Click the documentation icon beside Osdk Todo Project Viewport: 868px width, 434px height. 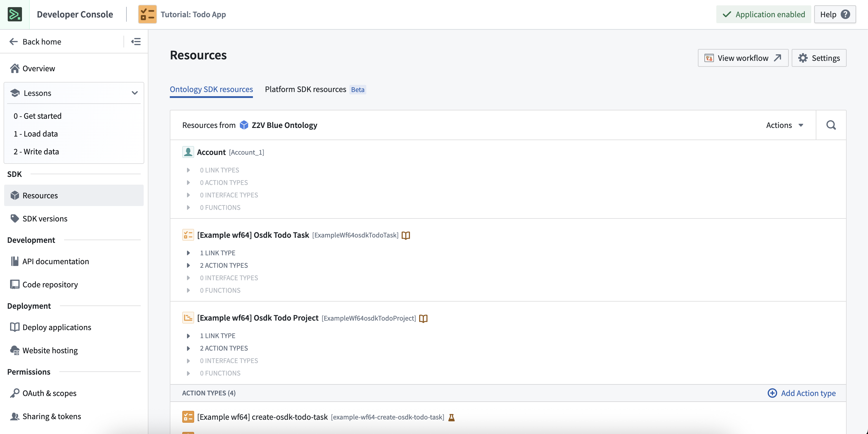423,318
